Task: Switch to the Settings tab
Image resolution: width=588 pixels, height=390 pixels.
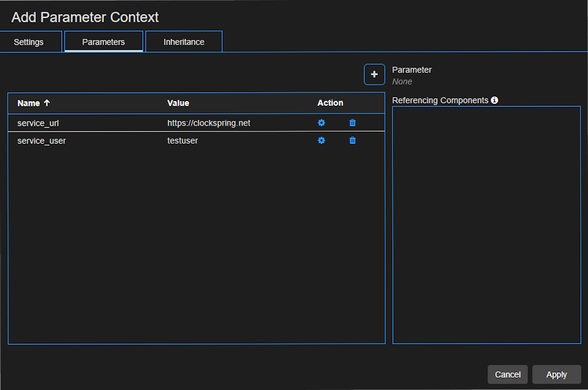Action: pos(28,42)
